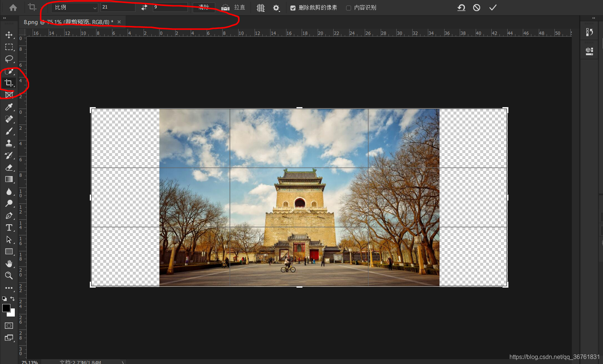Toggle 删除裁剪的像素 checkbox
This screenshot has width=603, height=364.
293,8
